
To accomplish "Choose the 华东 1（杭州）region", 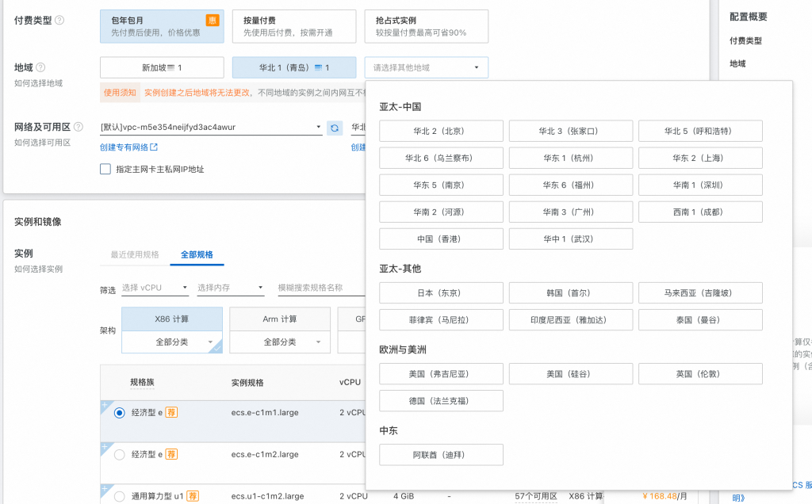I will tap(570, 158).
